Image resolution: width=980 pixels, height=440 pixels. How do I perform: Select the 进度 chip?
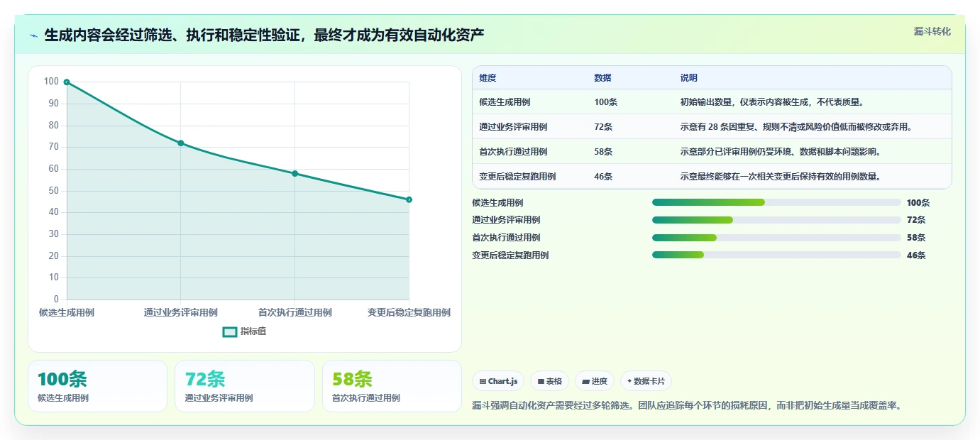pyautogui.click(x=595, y=381)
